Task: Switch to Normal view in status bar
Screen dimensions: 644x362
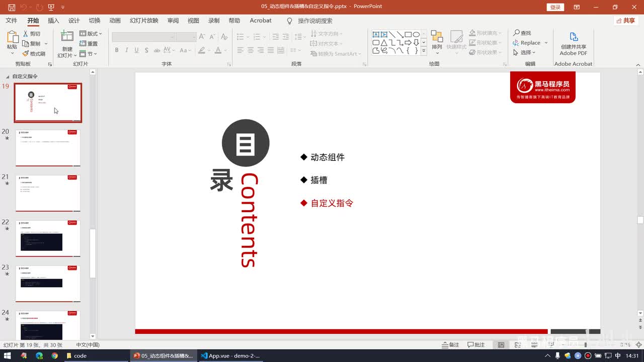Action: coord(501,344)
